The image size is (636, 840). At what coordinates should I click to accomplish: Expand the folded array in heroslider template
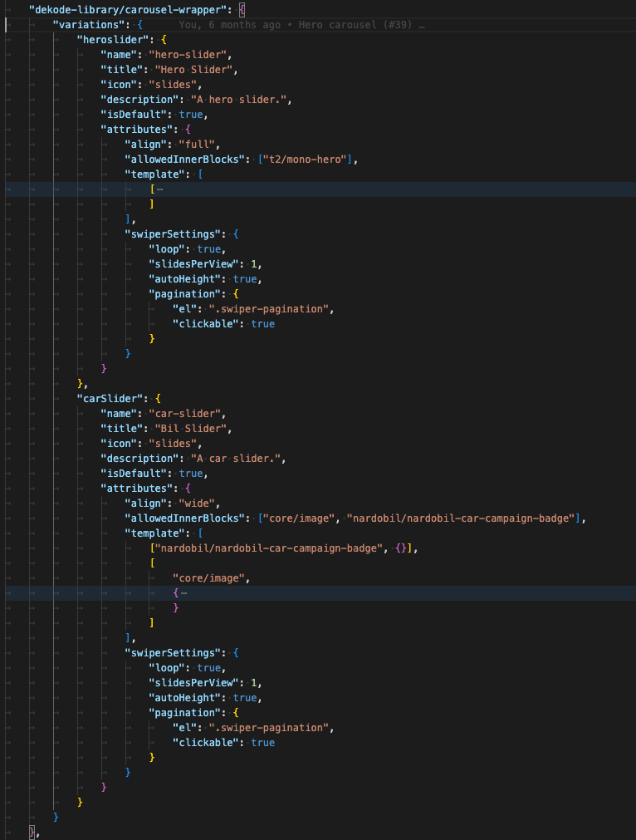pos(158,189)
